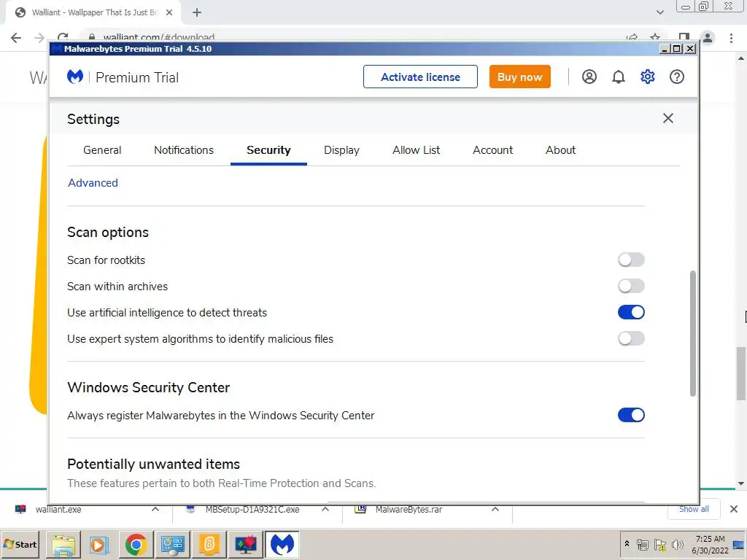This screenshot has height=560, width=747.
Task: Open Windows Explorer from the taskbar
Action: pyautogui.click(x=63, y=544)
